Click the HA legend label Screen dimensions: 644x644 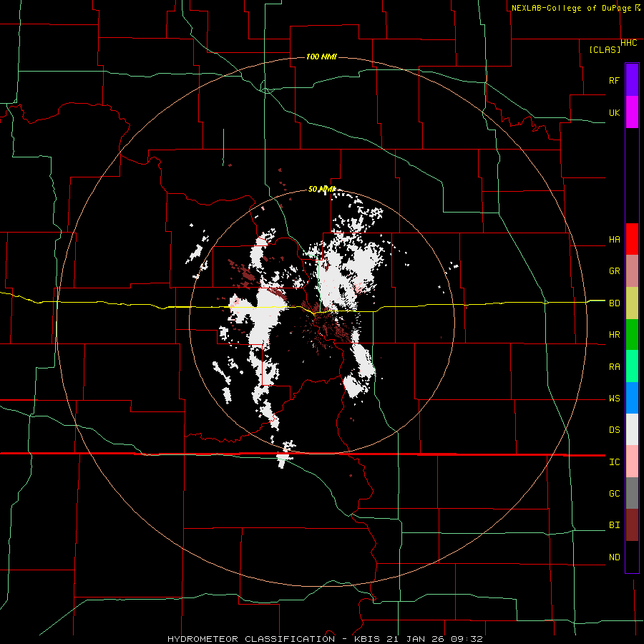coord(614,240)
